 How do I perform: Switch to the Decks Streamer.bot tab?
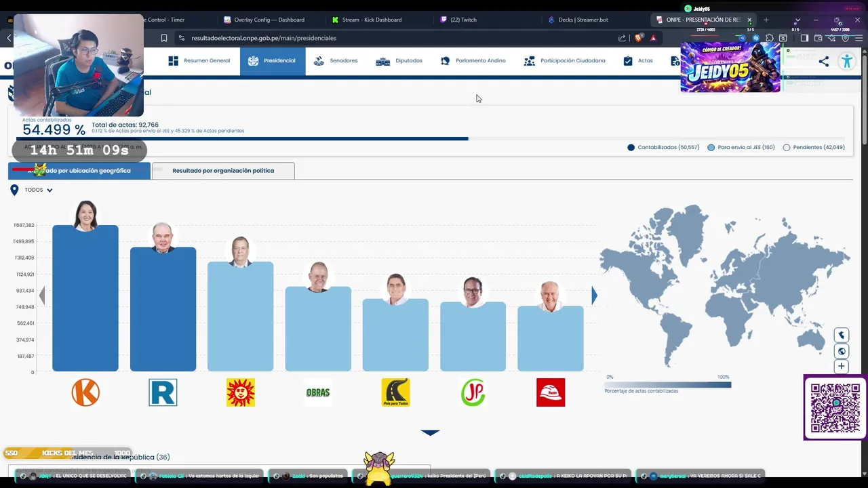click(x=583, y=20)
